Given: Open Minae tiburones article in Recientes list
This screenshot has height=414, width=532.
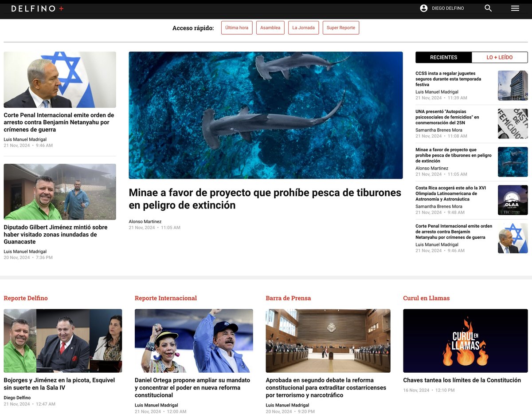Looking at the screenshot, I should [454, 155].
